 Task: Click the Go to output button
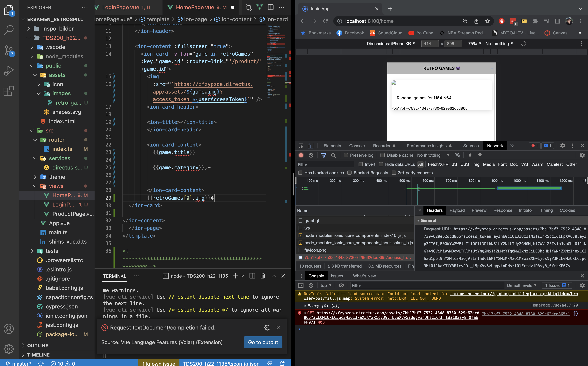pos(263,342)
